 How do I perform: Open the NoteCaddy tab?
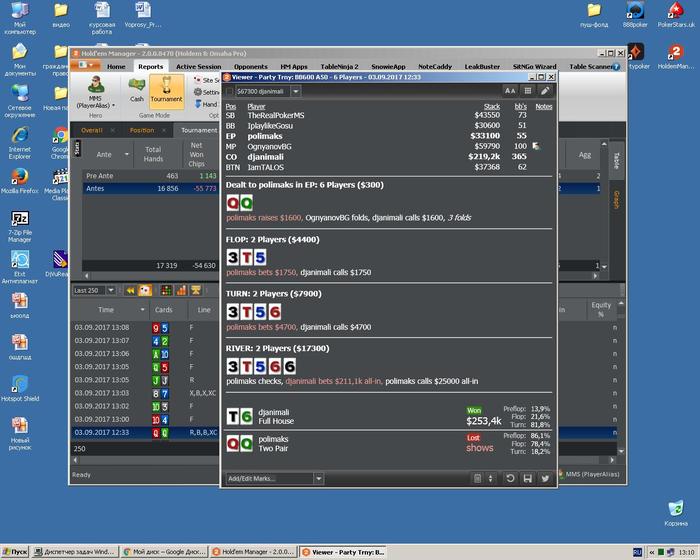[435, 67]
